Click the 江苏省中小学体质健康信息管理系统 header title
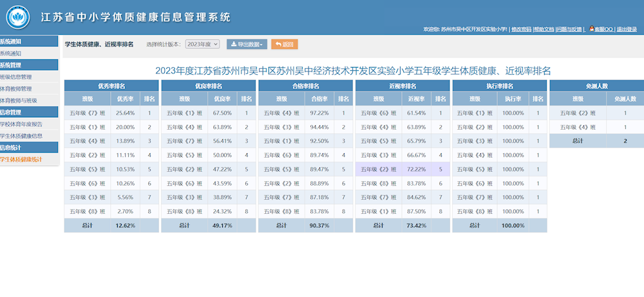 135,17
